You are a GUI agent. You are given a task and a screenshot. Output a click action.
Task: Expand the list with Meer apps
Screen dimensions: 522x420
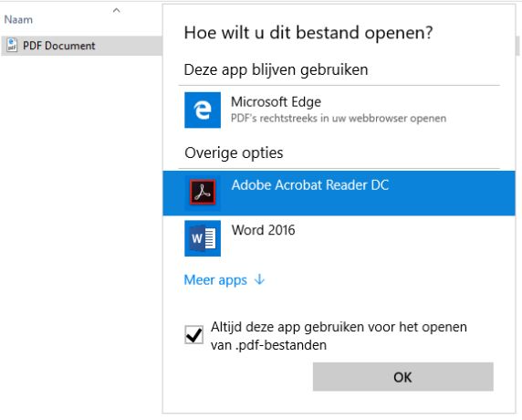coord(215,280)
